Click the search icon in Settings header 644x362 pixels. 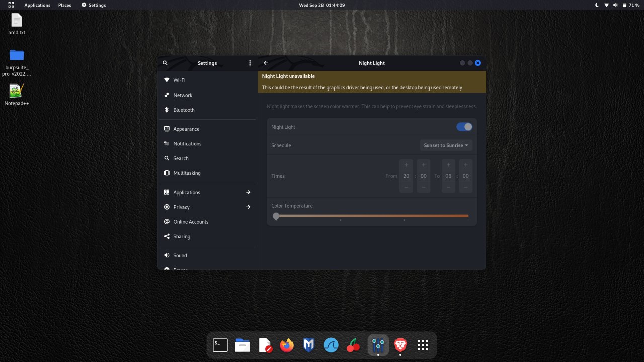tap(165, 63)
